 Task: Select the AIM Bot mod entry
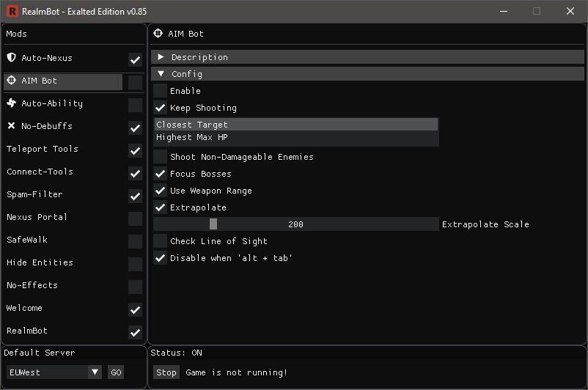(63, 82)
